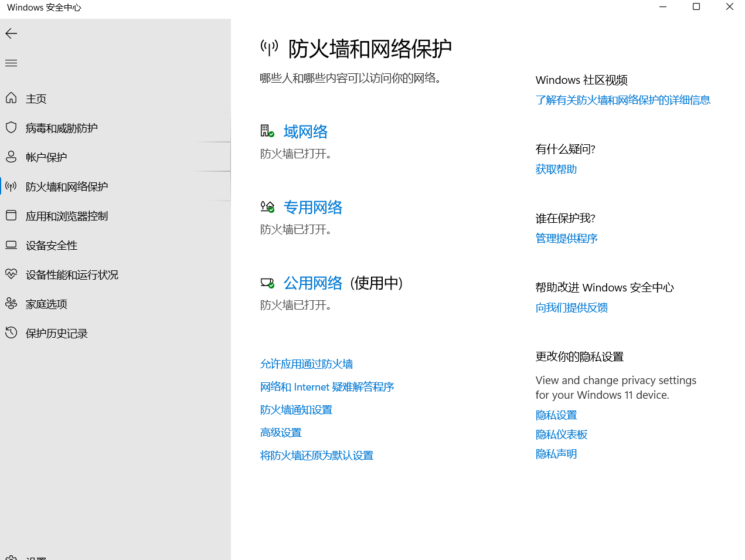
Task: Click 将防火墙还原为默认设置
Action: click(317, 456)
